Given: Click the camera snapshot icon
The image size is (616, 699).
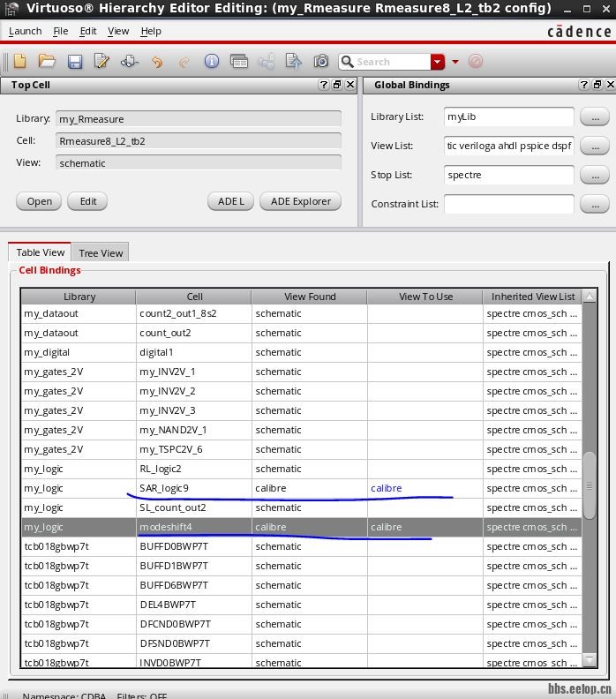Looking at the screenshot, I should coord(321,61).
